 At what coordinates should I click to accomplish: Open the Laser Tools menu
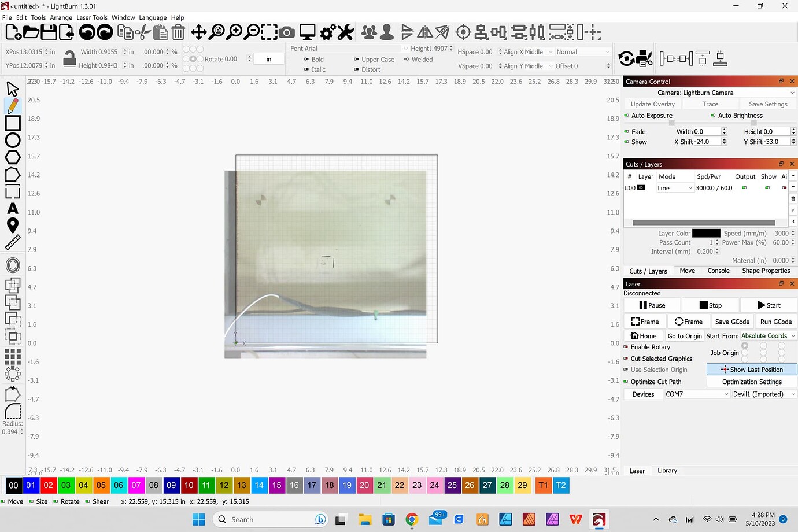click(91, 17)
